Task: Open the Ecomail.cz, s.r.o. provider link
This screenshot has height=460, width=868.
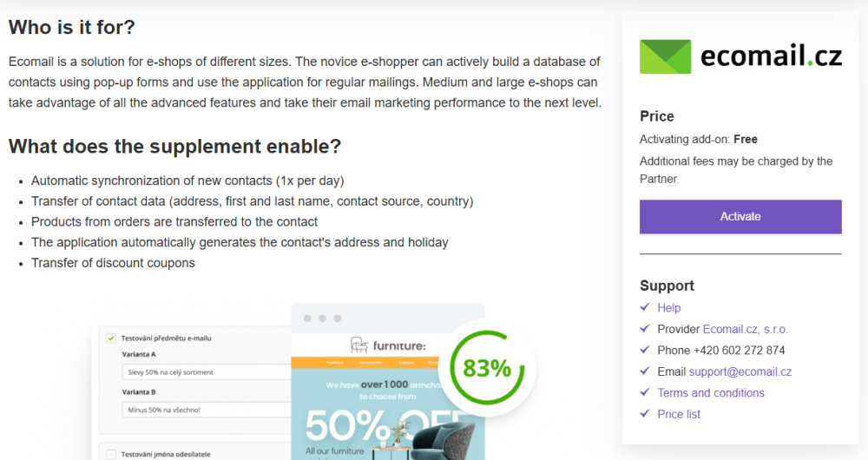Action: click(x=746, y=329)
